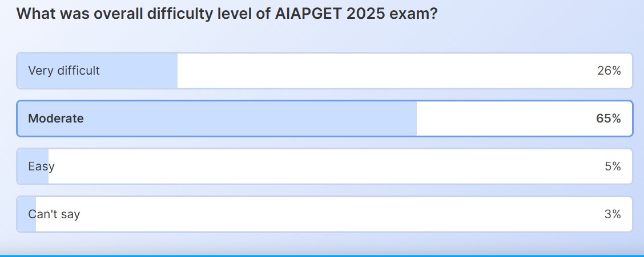Viewport: 644px width, 257px height.
Task: Click the 5% result percentage
Action: pyautogui.click(x=613, y=166)
